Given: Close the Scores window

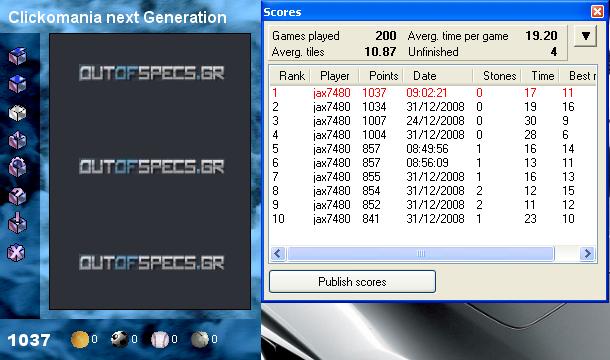Looking at the screenshot, I should (x=597, y=12).
